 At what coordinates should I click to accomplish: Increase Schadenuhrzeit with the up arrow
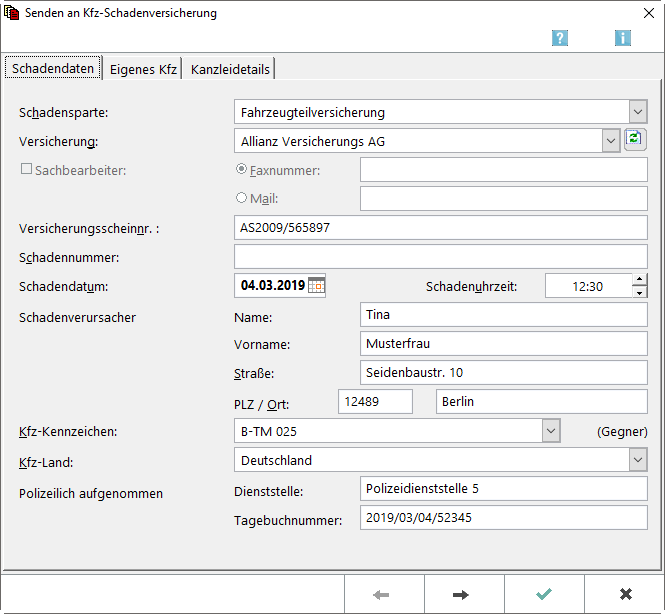click(639, 280)
